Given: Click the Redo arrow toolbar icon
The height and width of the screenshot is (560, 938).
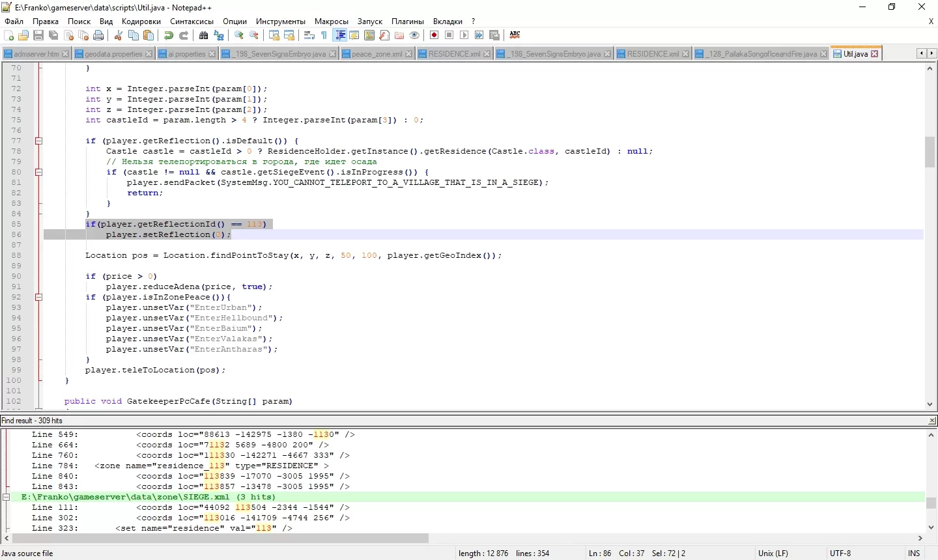Looking at the screenshot, I should (x=184, y=35).
